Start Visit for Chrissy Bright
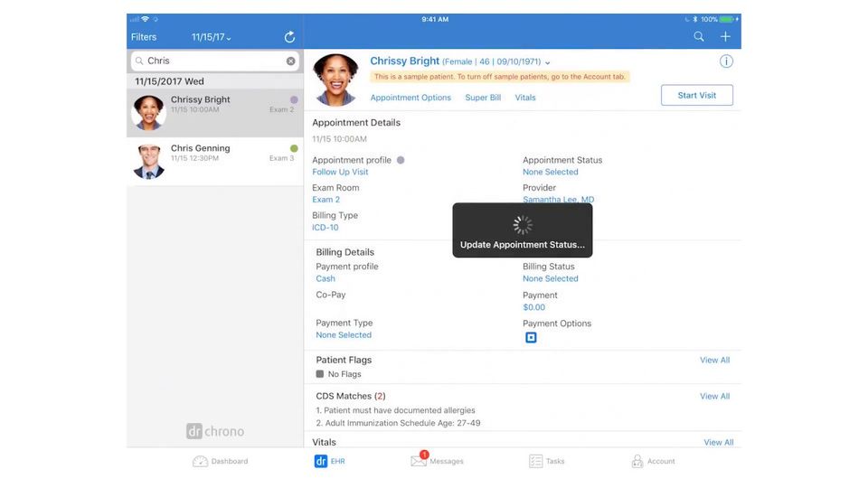Screen dimensions: 868x488 (697, 95)
